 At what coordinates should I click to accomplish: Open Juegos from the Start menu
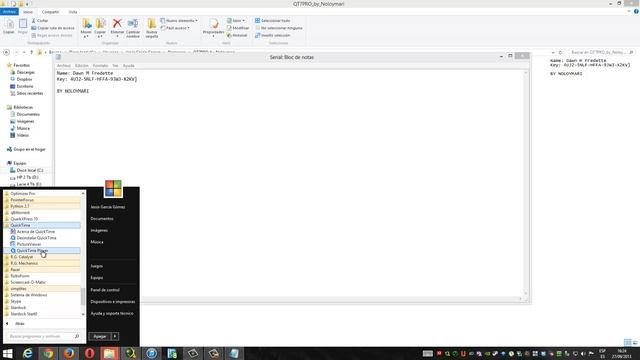97,266
